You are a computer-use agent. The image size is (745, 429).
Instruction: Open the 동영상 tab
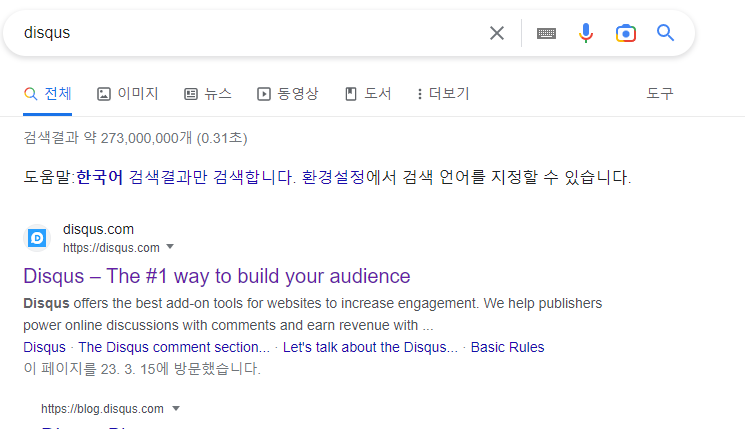pyautogui.click(x=287, y=94)
